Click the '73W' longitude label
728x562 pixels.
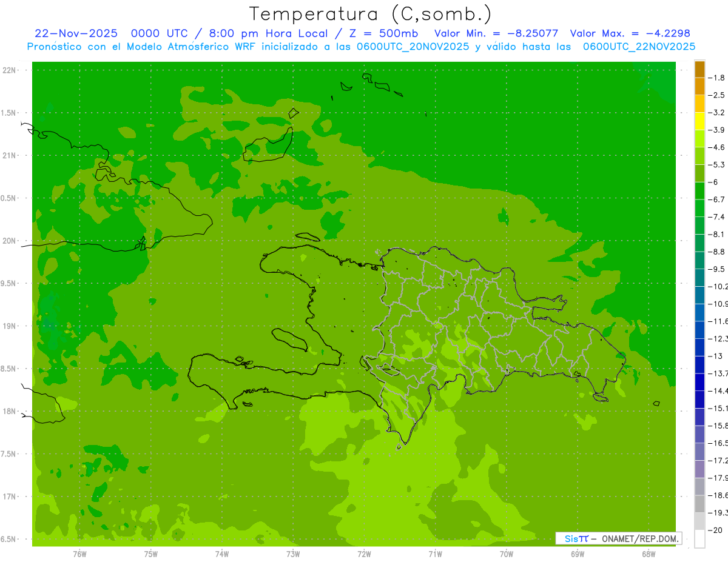pos(293,554)
